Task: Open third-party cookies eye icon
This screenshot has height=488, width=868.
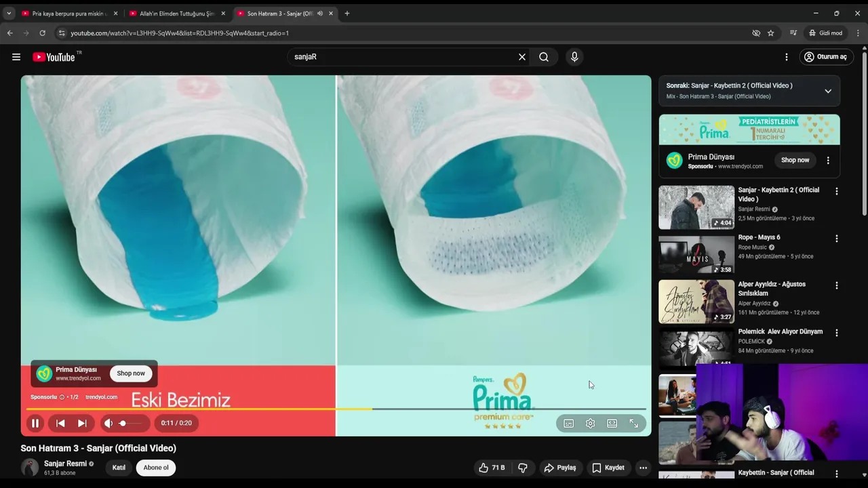Action: (756, 33)
